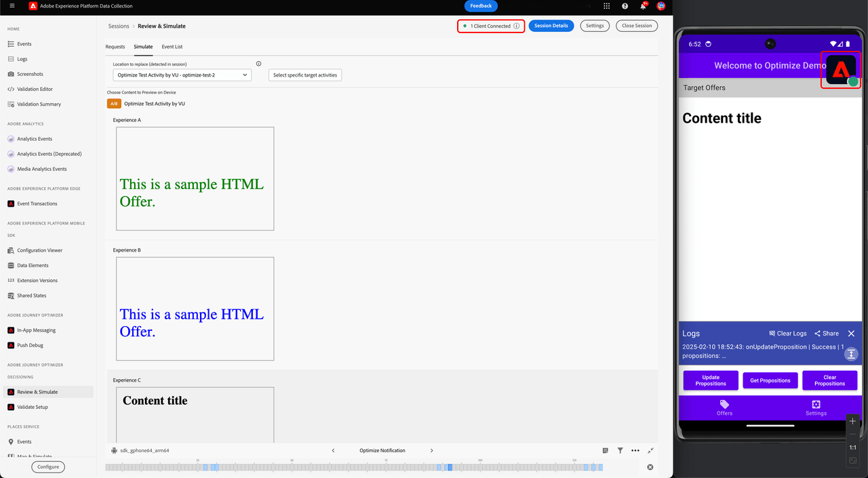The height and width of the screenshot is (478, 868).
Task: Open the help question mark icon
Action: (625, 5)
